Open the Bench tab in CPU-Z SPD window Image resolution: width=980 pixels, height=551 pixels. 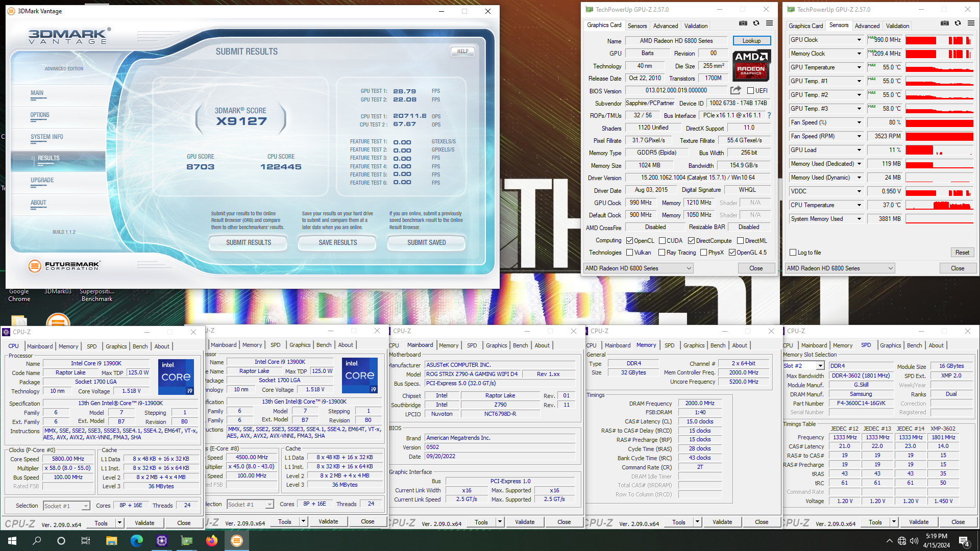click(914, 345)
